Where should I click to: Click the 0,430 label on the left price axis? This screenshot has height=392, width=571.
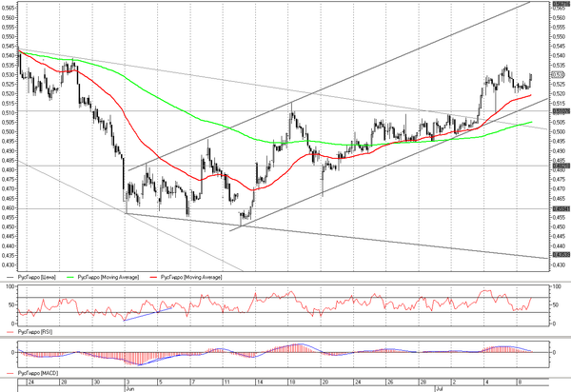[x=8, y=265]
